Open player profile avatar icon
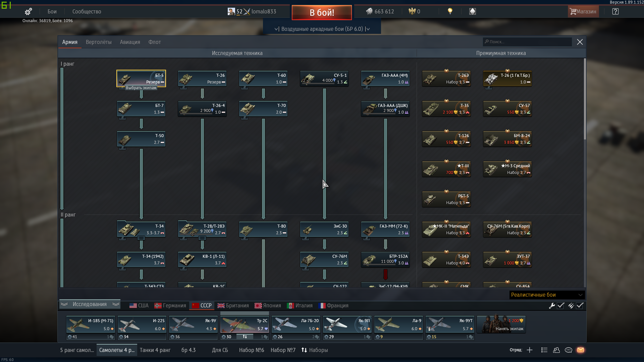This screenshot has height=362, width=644. [x=231, y=11]
